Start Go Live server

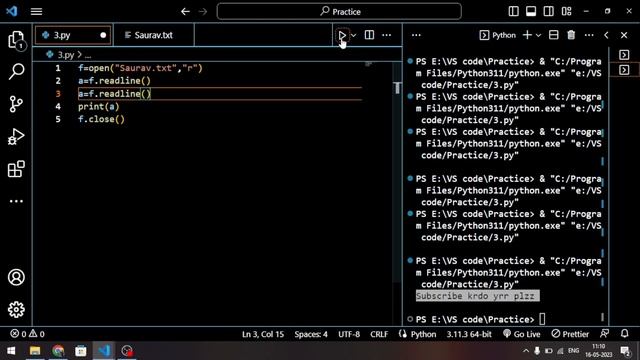point(522,334)
